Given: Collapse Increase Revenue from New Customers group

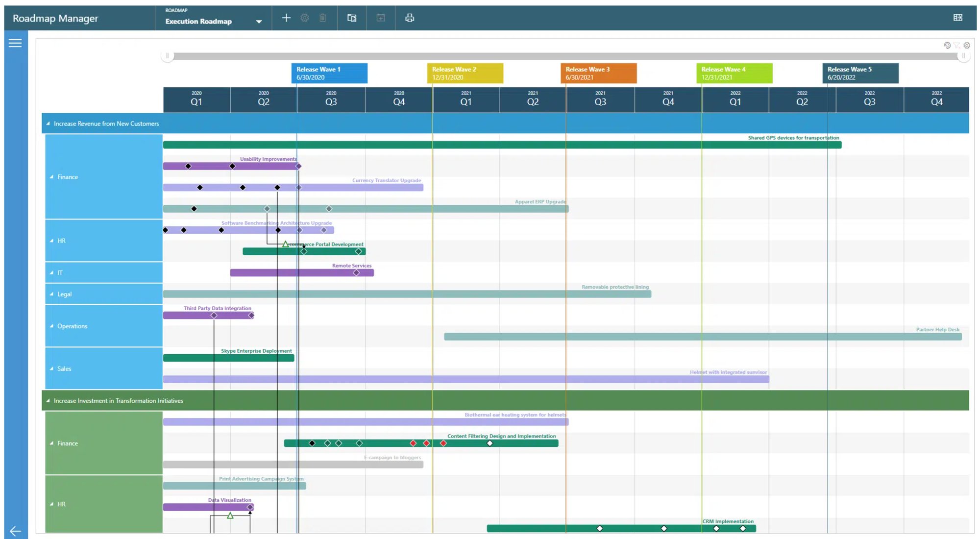Looking at the screenshot, I should tap(48, 123).
